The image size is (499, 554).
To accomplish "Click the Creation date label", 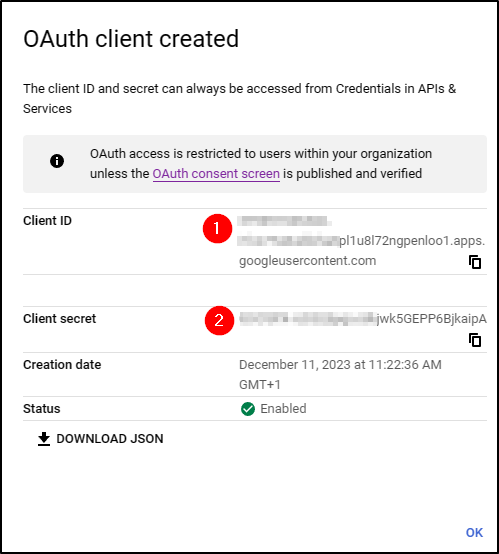I will tap(62, 365).
